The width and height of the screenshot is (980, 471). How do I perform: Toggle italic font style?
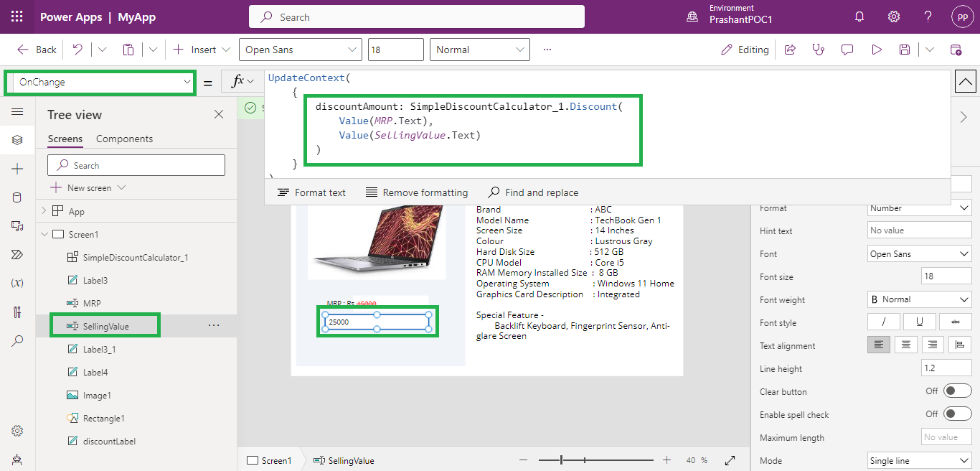point(883,321)
